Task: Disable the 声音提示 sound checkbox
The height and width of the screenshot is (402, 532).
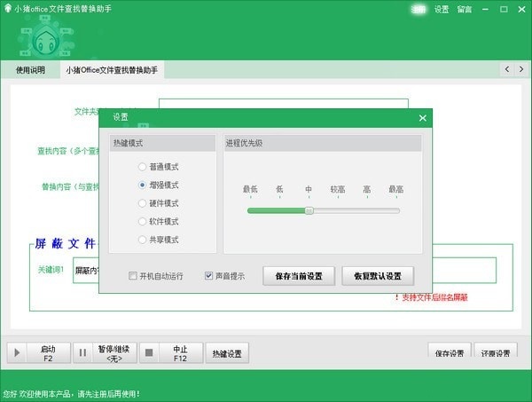Action: (x=209, y=275)
